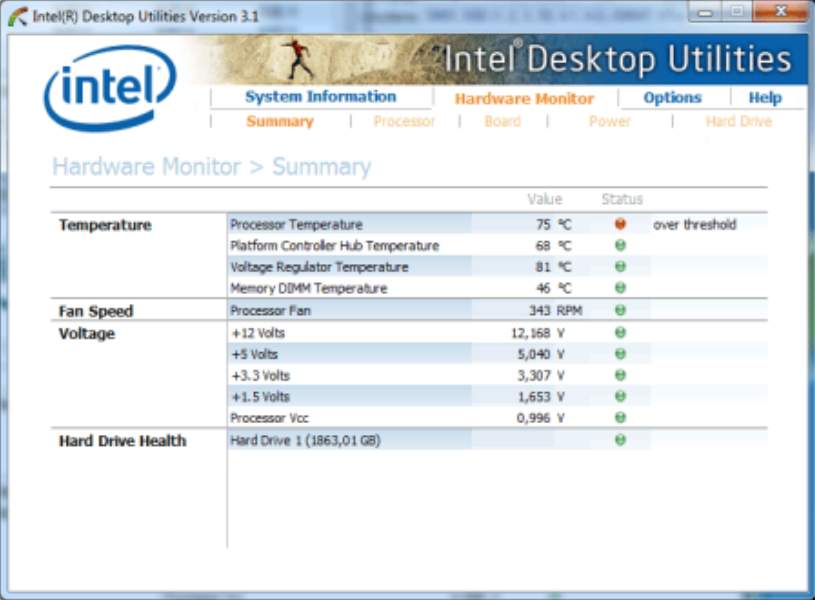Screen dimensions: 815x600
Task: Switch to the Processor sub-tab
Action: (404, 122)
